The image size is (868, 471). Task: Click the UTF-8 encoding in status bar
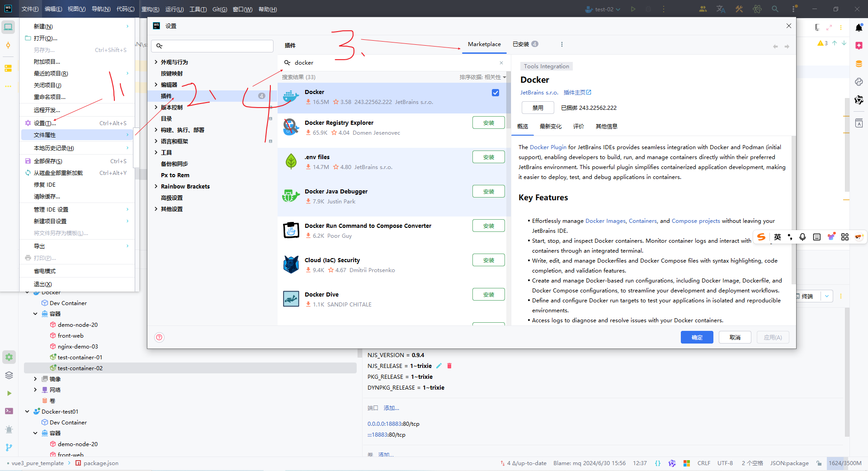click(x=725, y=463)
